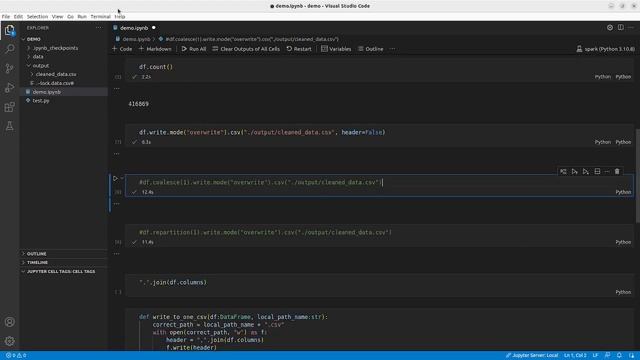
Task: Restart the notebook kernel
Action: (x=299, y=49)
